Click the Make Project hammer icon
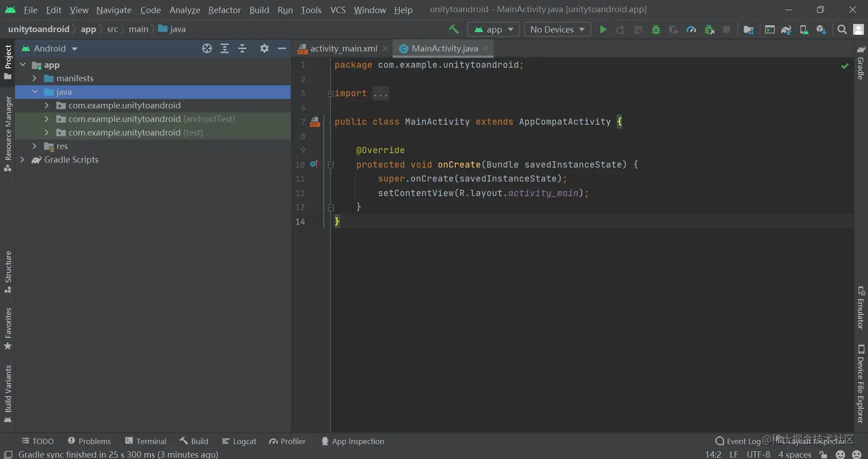This screenshot has width=868, height=459. (454, 29)
